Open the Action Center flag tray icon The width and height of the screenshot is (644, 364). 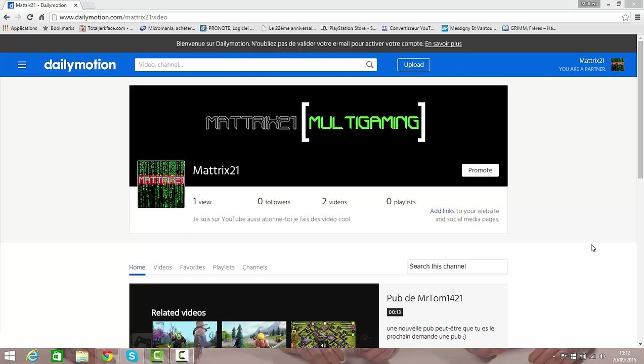[x=564, y=356]
